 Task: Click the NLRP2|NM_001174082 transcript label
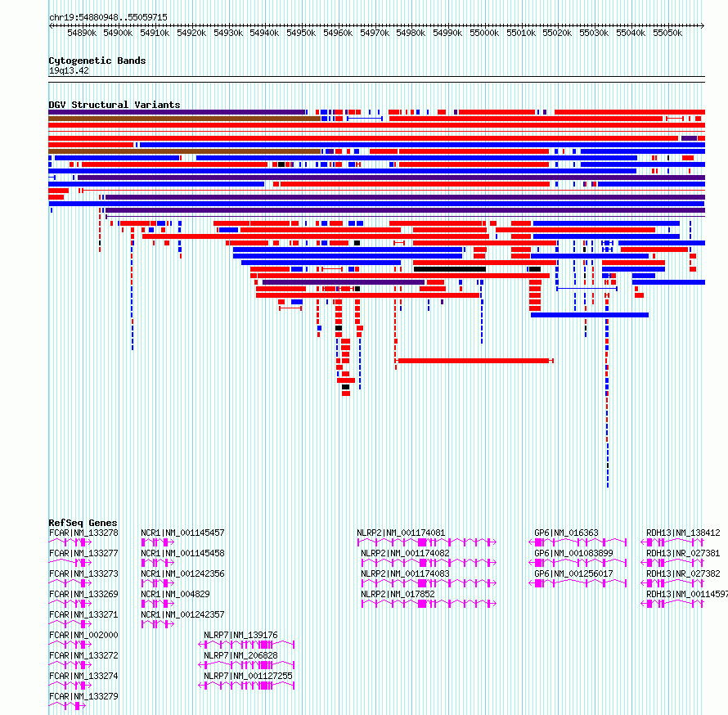(x=405, y=553)
